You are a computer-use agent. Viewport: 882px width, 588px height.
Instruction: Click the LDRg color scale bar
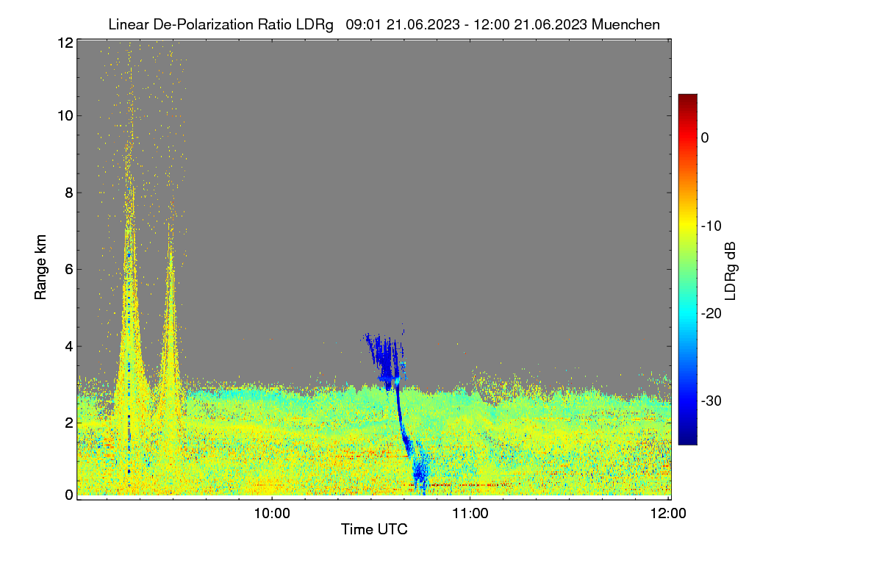(687, 269)
